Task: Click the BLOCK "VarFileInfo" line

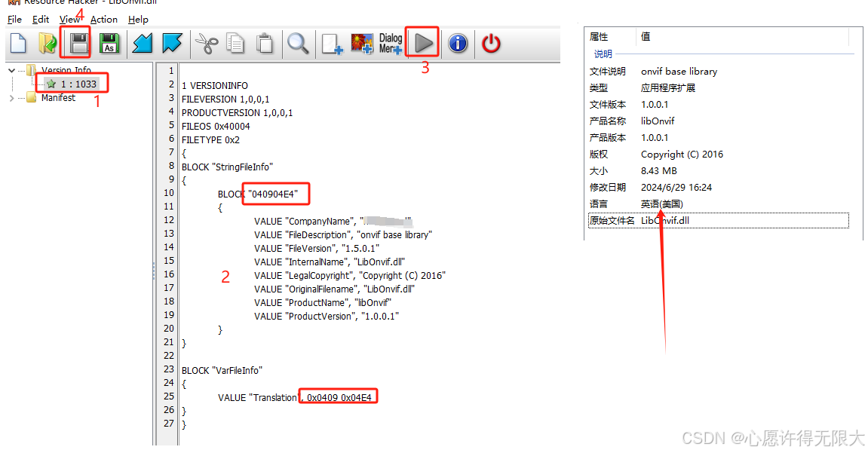Action: (222, 371)
